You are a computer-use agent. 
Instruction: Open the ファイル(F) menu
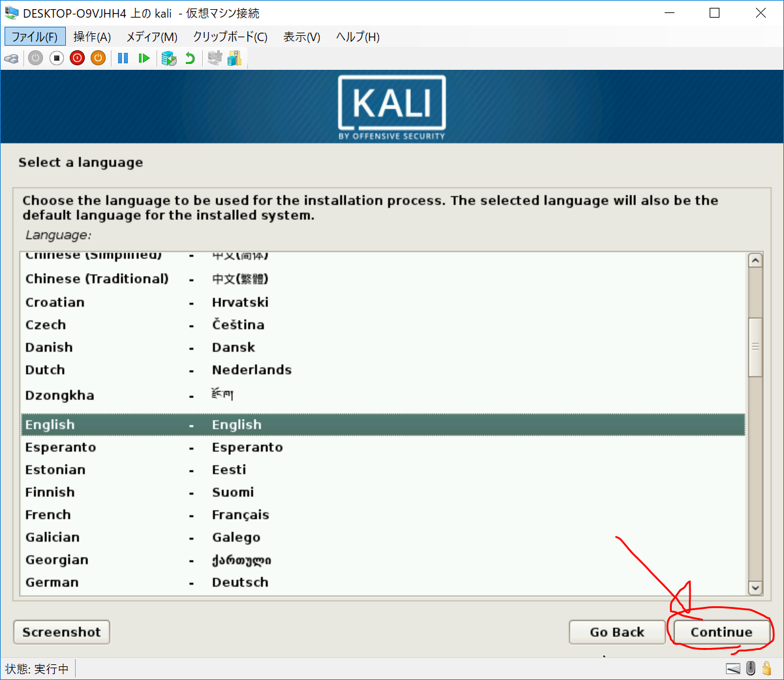point(35,37)
